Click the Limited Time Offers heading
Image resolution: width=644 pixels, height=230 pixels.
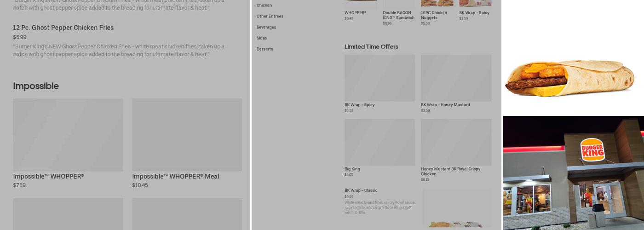coord(371,47)
